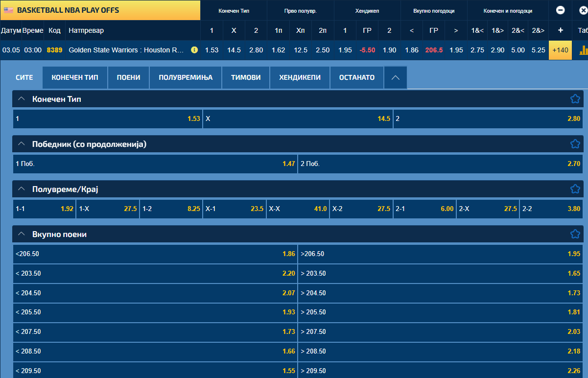Click 2&> combo odds 5.25 in match row
The height and width of the screenshot is (378, 588).
pos(539,50)
